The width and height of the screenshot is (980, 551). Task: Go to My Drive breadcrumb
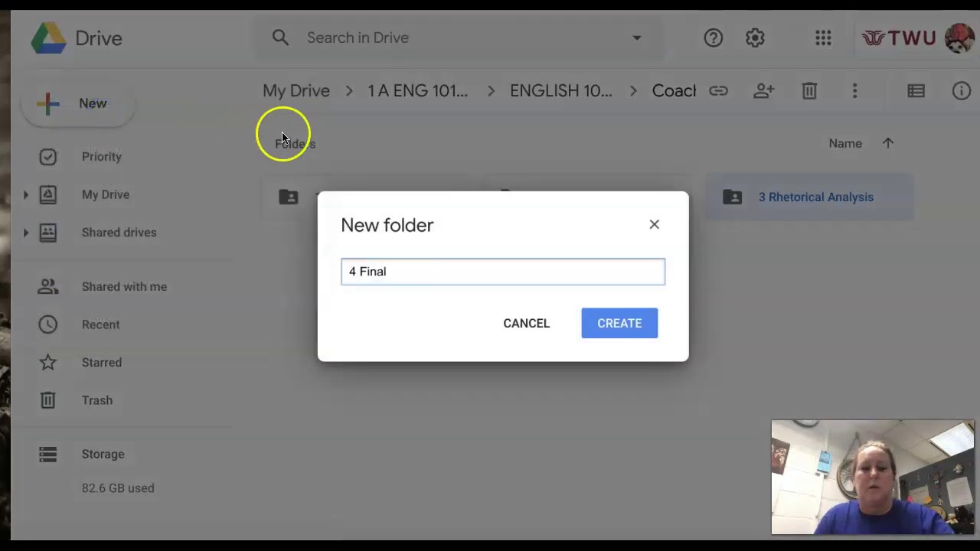pos(296,90)
